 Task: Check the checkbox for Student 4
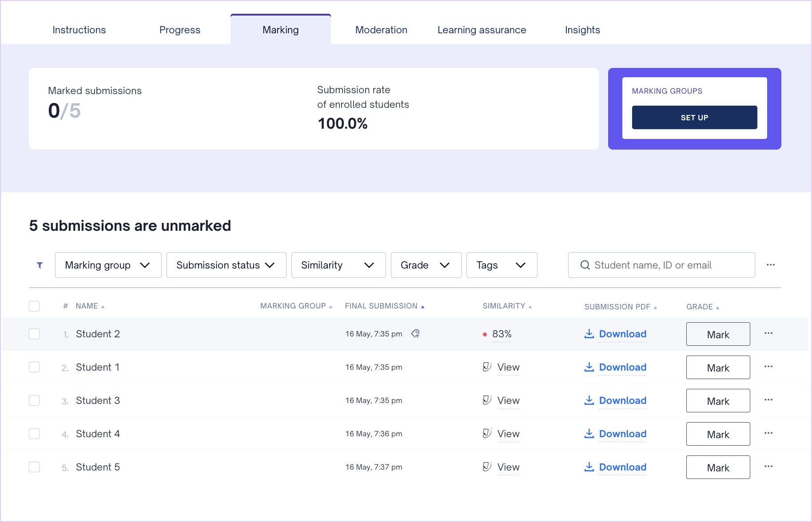(34, 434)
